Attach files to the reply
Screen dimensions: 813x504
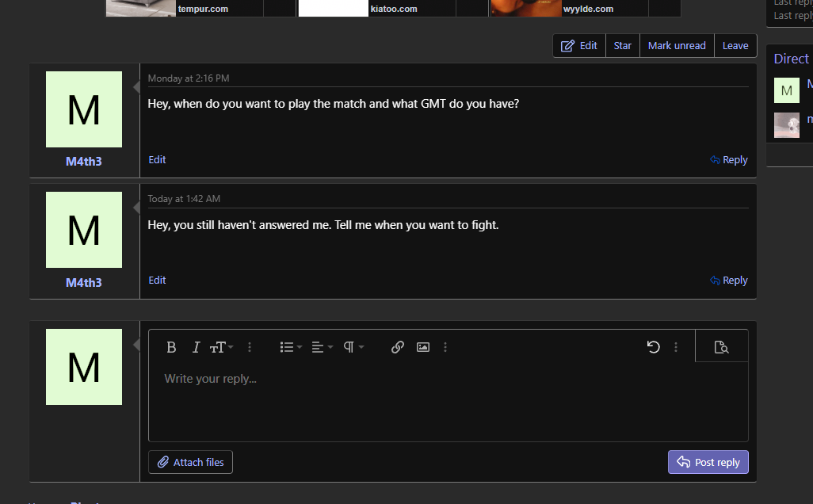(190, 462)
